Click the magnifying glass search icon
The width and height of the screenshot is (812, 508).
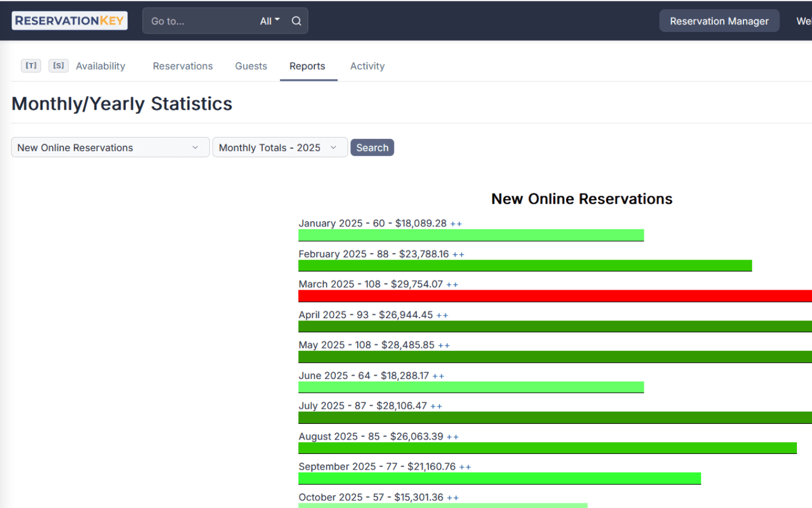point(296,20)
